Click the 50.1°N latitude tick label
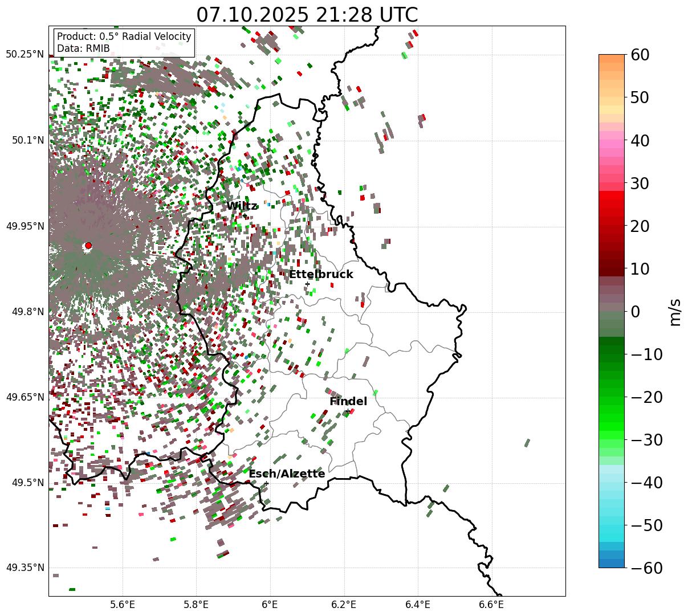This screenshot has width=688, height=616. click(27, 140)
